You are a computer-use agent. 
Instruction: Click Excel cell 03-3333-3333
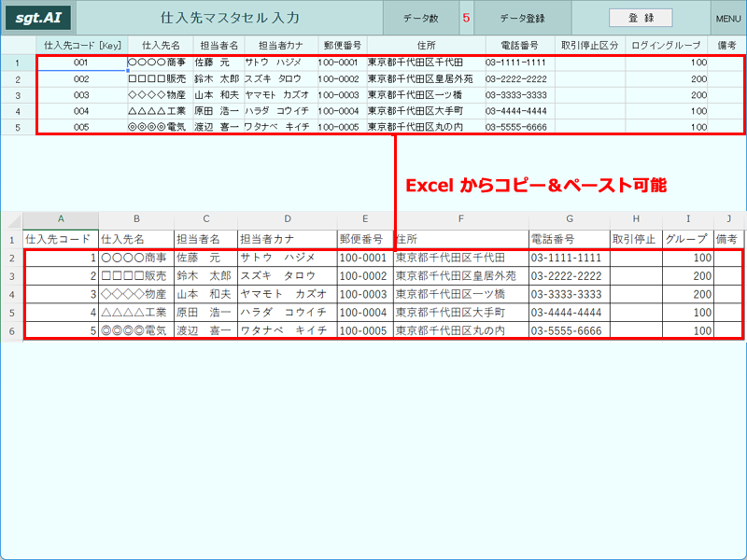[570, 294]
